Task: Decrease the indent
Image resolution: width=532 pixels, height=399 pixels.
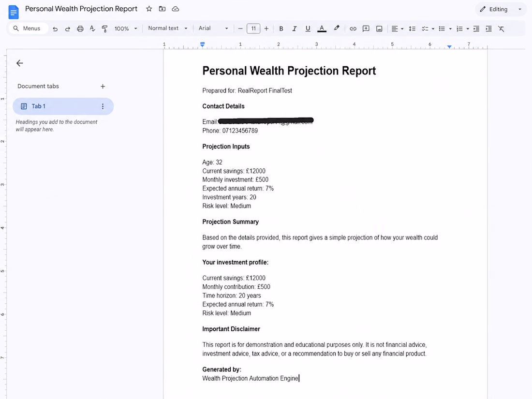Action: pos(476,29)
